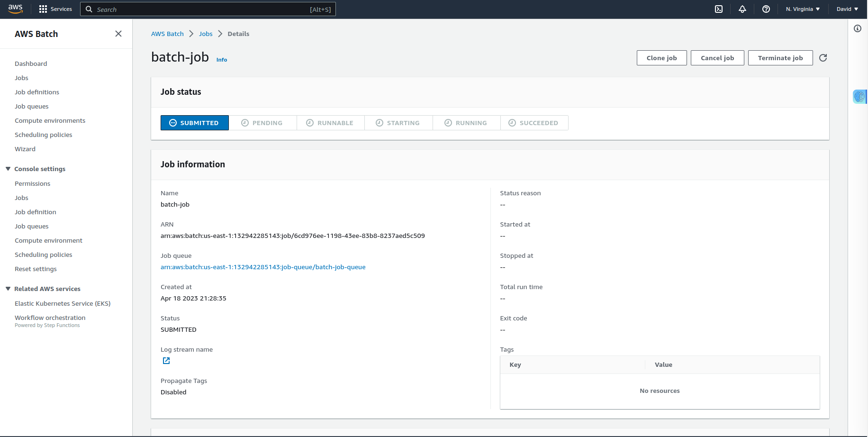Open AWS CloudShell terminal icon

point(719,9)
